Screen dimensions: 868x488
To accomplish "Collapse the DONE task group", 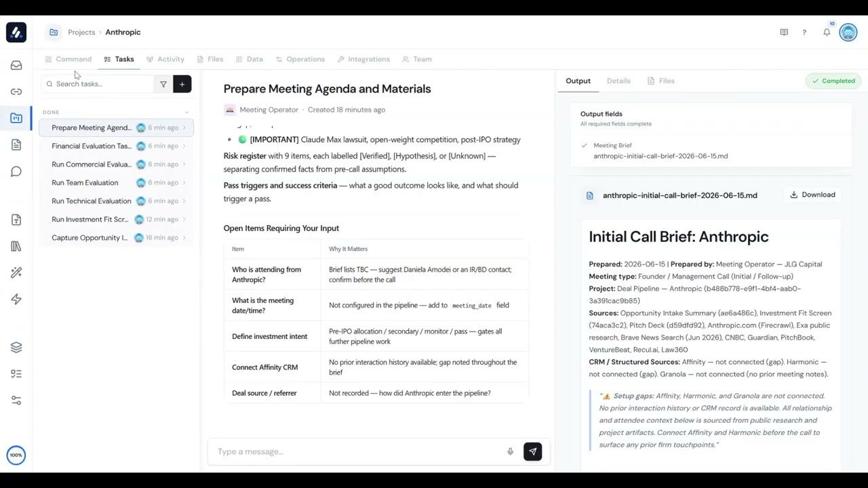I will tap(186, 113).
